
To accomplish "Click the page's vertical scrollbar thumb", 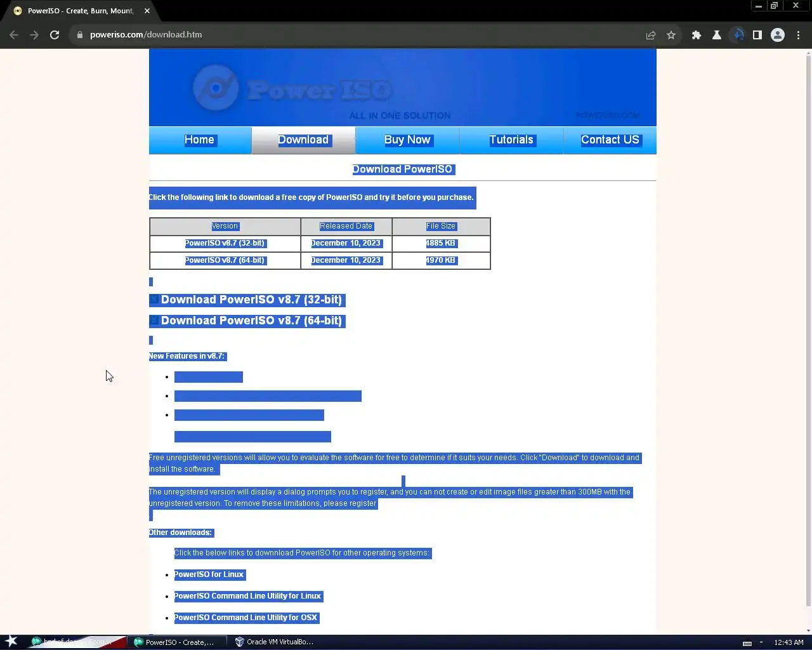I will [x=808, y=330].
